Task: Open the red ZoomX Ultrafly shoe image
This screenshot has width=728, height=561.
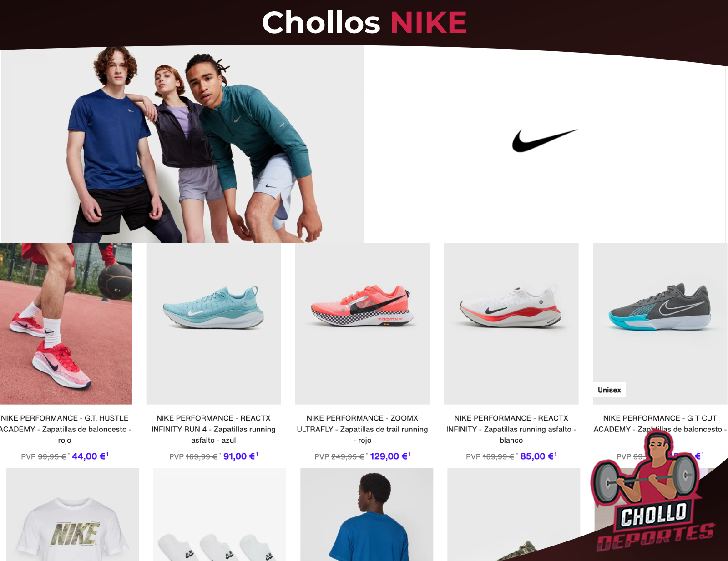Action: click(362, 324)
